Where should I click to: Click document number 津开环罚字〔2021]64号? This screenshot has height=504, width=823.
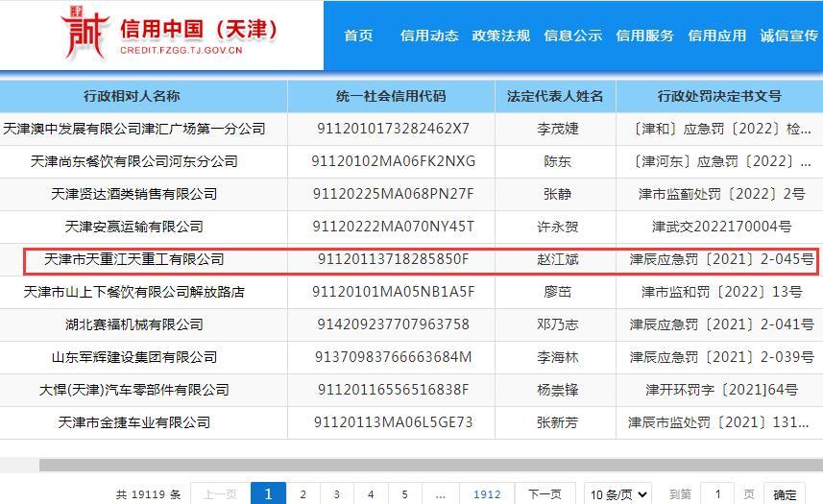point(722,390)
